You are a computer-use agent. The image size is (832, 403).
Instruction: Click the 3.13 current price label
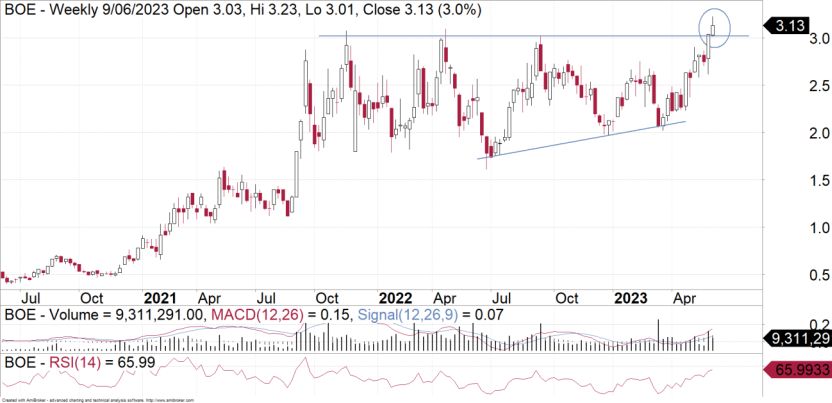coord(787,25)
